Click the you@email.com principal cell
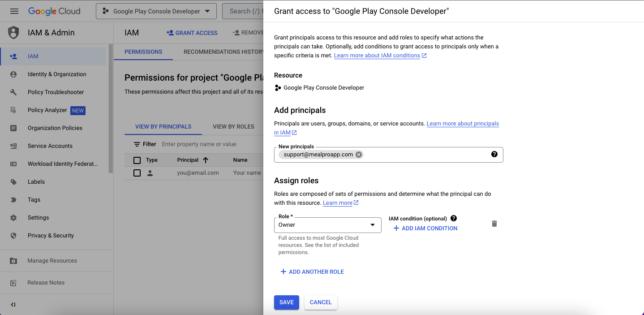This screenshot has height=315, width=644. (x=198, y=173)
